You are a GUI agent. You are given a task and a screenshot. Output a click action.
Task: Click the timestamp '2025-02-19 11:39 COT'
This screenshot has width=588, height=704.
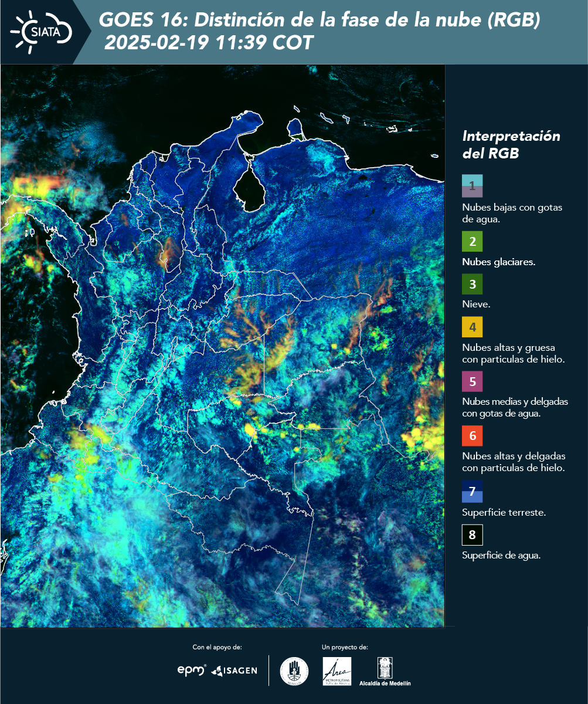[209, 42]
